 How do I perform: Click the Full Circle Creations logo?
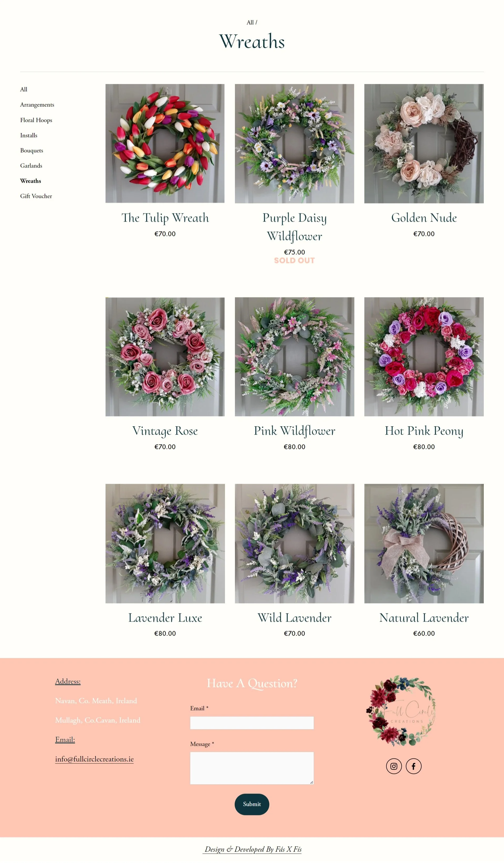pos(401,710)
